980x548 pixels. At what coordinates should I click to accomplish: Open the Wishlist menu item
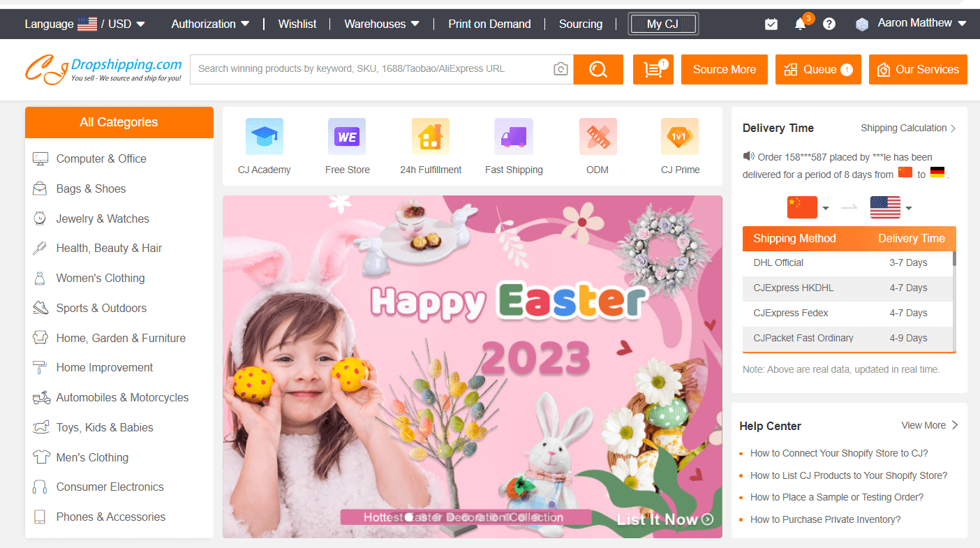point(297,24)
